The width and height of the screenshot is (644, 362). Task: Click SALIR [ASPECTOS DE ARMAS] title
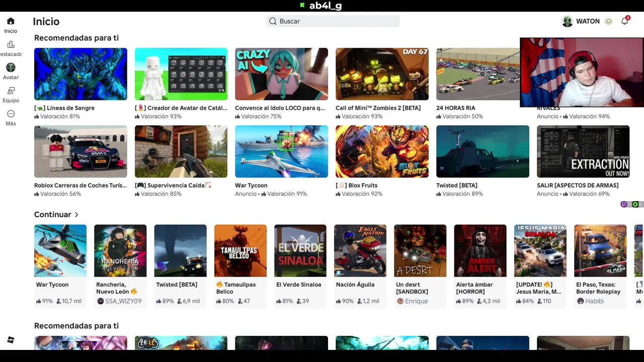(x=578, y=186)
